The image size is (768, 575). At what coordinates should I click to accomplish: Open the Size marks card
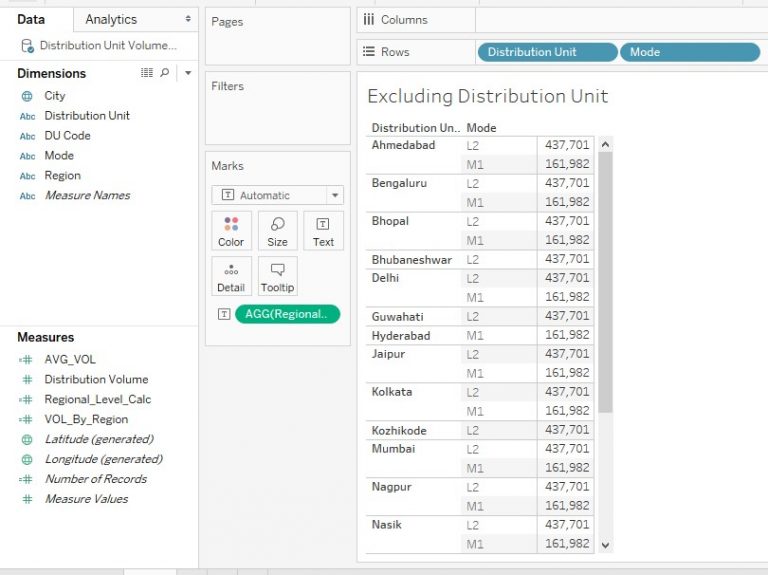pos(277,231)
